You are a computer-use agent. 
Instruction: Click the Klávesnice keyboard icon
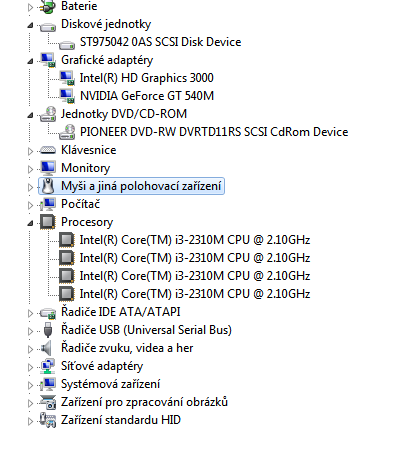(48, 150)
